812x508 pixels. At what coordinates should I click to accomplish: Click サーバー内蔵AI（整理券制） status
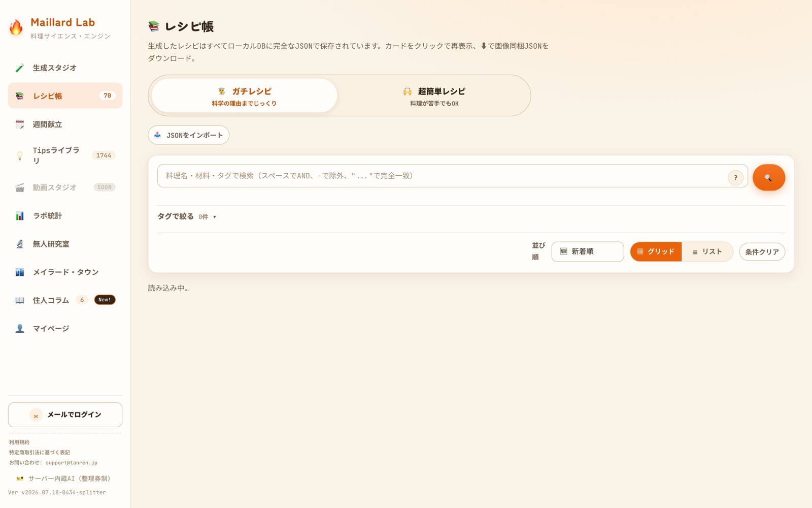(x=63, y=479)
